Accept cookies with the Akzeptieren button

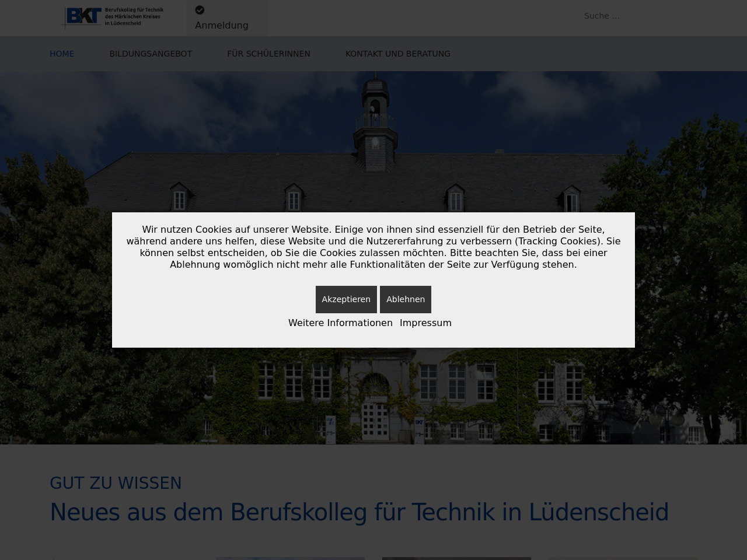346,299
